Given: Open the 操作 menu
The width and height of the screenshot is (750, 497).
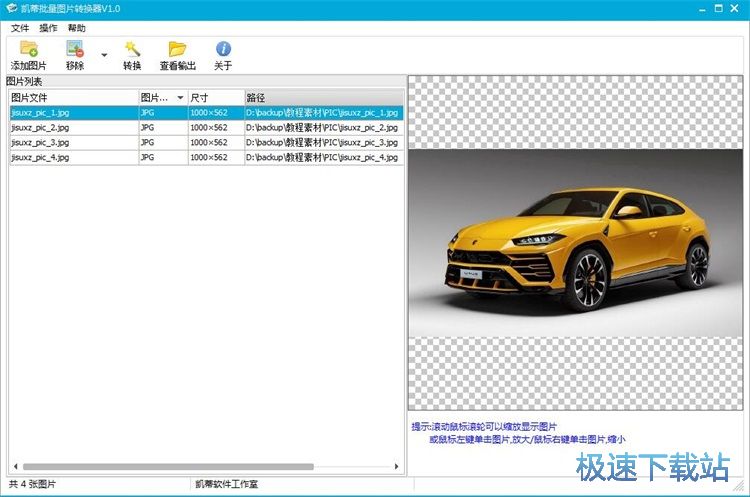Looking at the screenshot, I should [48, 28].
